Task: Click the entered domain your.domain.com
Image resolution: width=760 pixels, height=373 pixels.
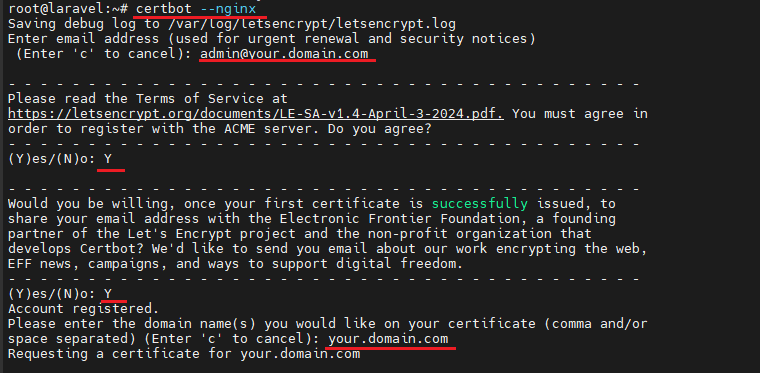Action: pos(388,339)
